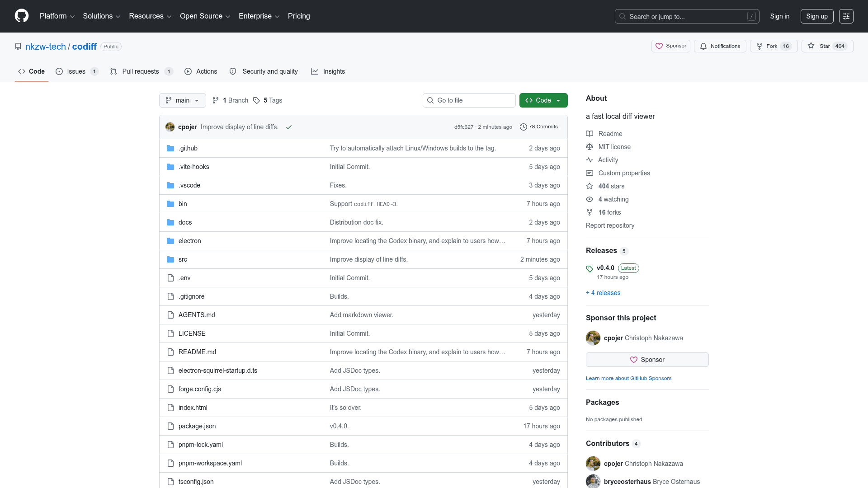The image size is (868, 488).
Task: Expand the Open Source menu
Action: 205,16
